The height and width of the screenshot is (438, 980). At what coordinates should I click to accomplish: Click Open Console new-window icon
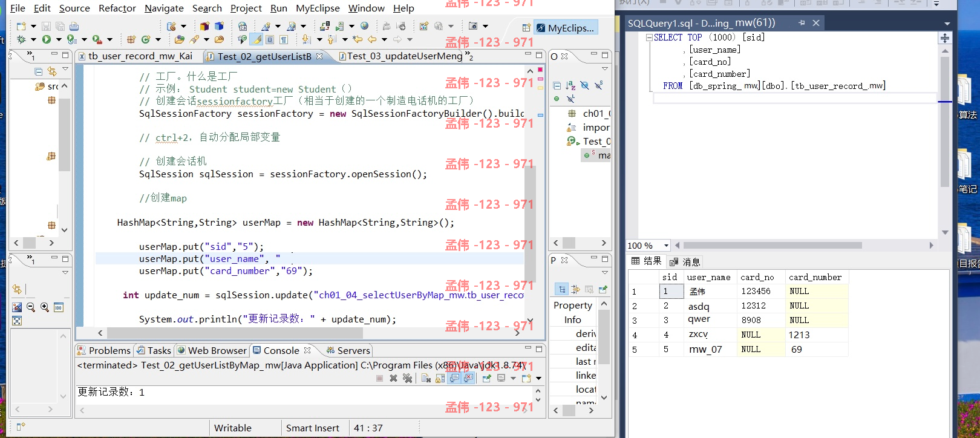(526, 378)
